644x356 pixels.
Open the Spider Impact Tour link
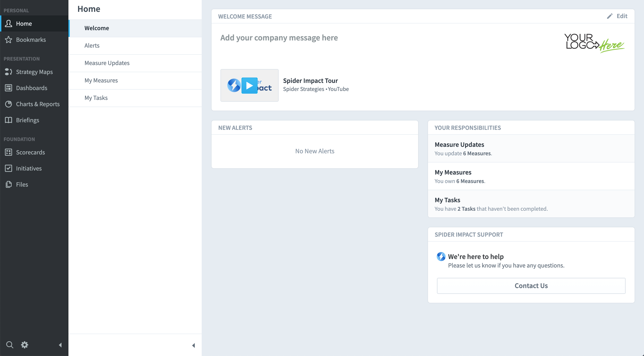tap(310, 80)
